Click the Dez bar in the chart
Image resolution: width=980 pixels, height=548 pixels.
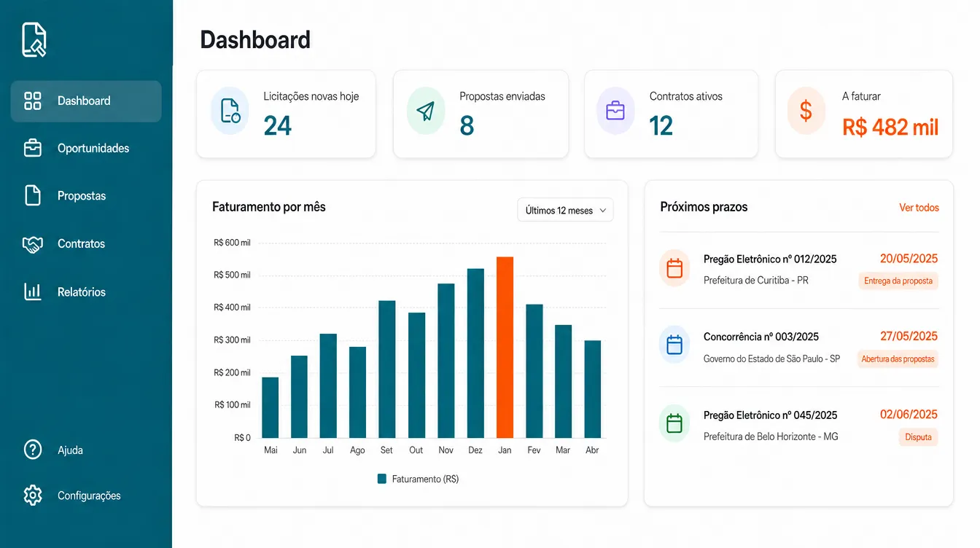475,353
